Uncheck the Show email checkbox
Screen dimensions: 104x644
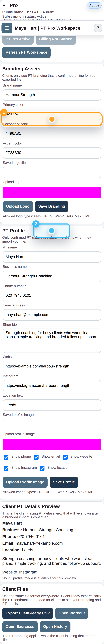click(x=36, y=457)
